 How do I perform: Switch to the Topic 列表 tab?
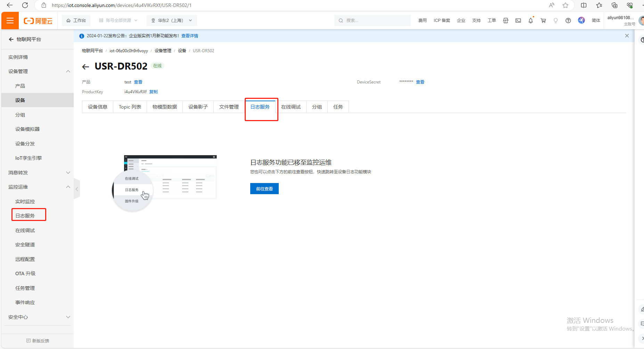pyautogui.click(x=130, y=107)
